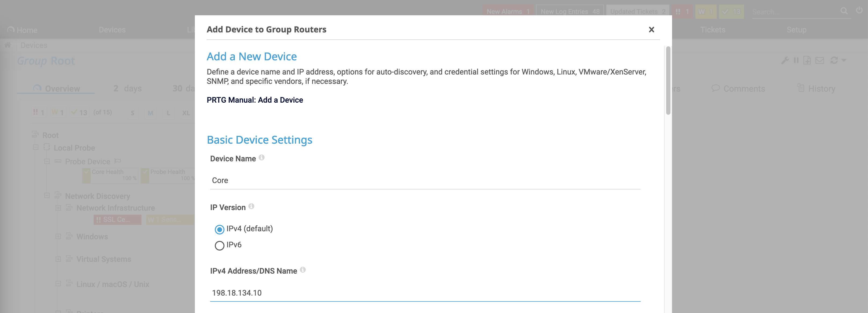Click the New Alarms button

click(508, 12)
